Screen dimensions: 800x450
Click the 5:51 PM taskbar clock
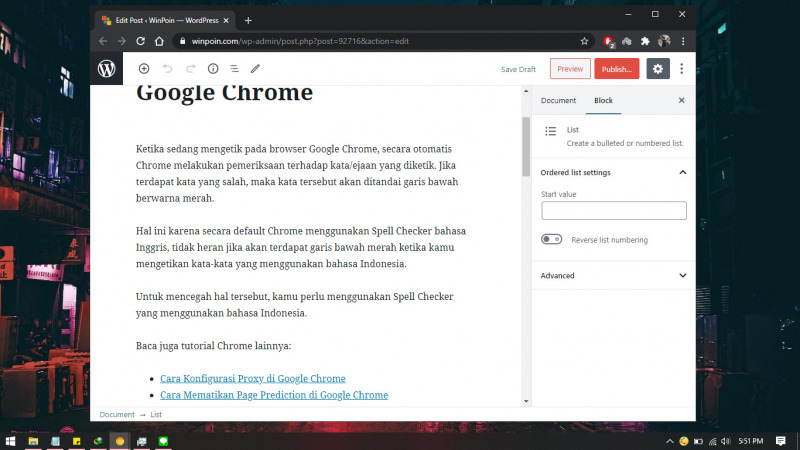point(751,441)
